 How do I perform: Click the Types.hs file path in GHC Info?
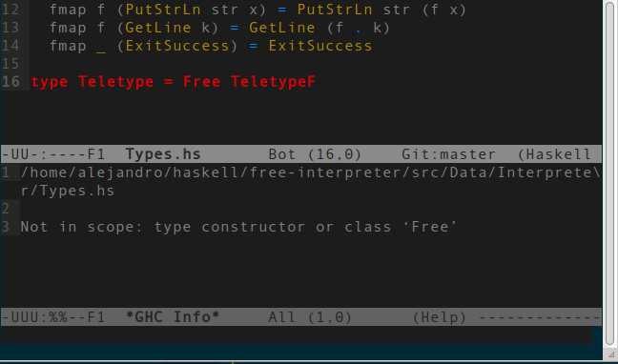click(311, 182)
